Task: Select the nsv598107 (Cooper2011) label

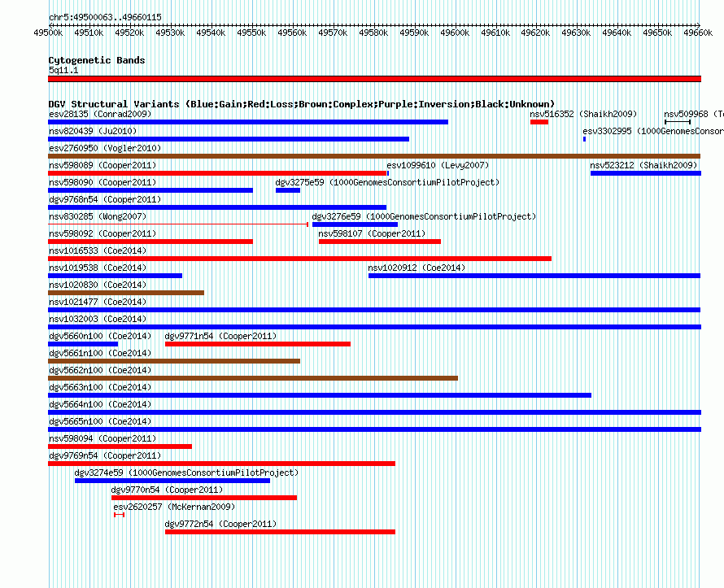Action: coord(372,233)
